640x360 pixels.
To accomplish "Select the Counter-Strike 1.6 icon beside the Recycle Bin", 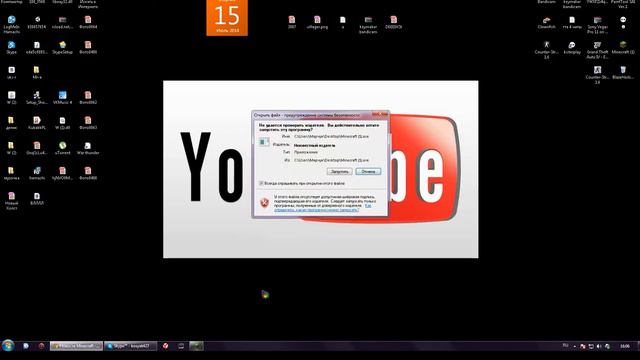I will click(597, 75).
